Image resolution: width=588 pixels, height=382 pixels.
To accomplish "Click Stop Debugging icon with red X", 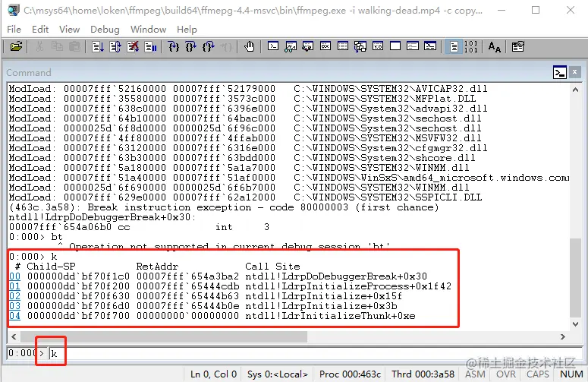I will 133,47.
